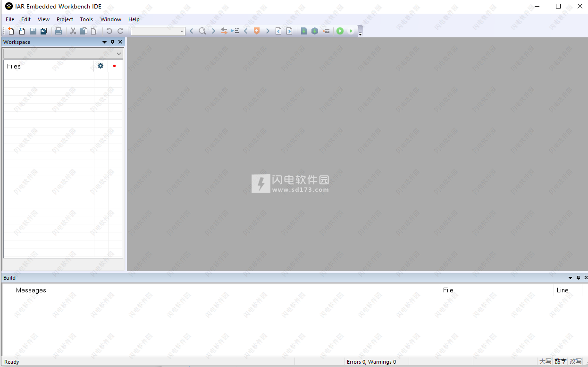Open the Help menu

click(x=134, y=19)
